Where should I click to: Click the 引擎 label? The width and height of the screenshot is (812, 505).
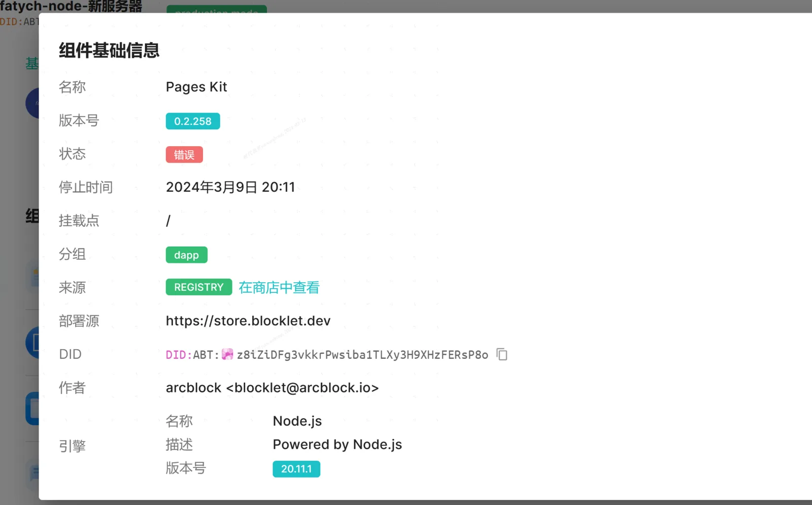pyautogui.click(x=72, y=446)
